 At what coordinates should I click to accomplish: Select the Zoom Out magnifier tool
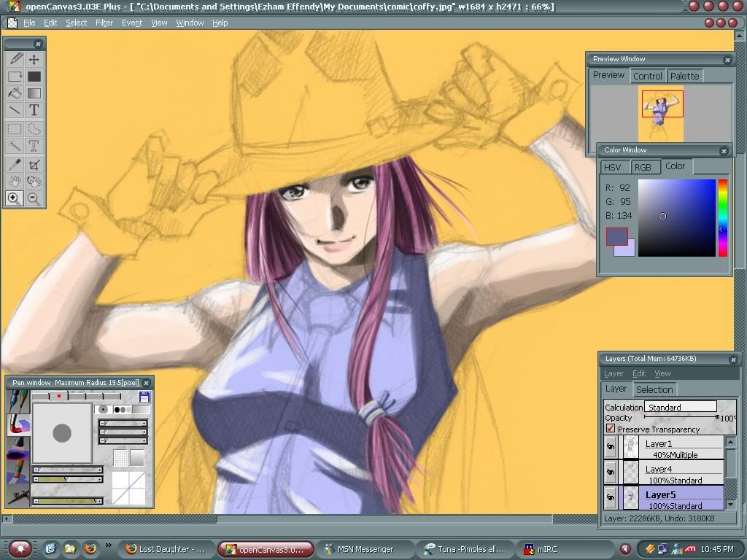[x=34, y=198]
